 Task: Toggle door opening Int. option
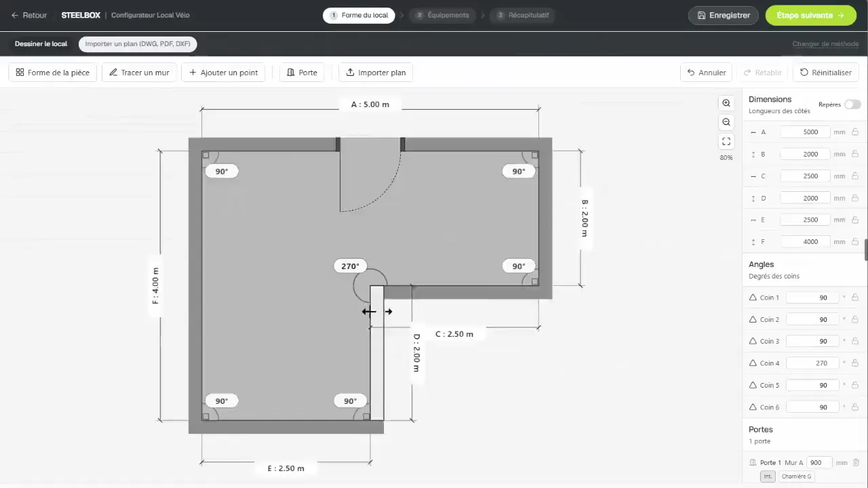(768, 476)
